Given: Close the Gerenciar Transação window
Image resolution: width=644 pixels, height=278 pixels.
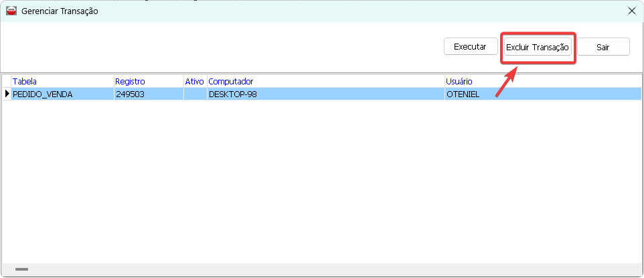Looking at the screenshot, I should pos(631,11).
